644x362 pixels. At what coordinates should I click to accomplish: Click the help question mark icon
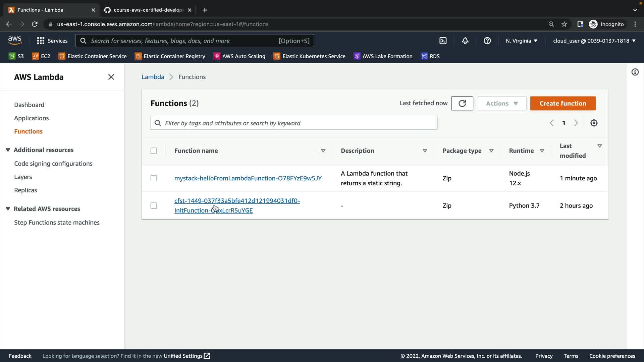(487, 41)
